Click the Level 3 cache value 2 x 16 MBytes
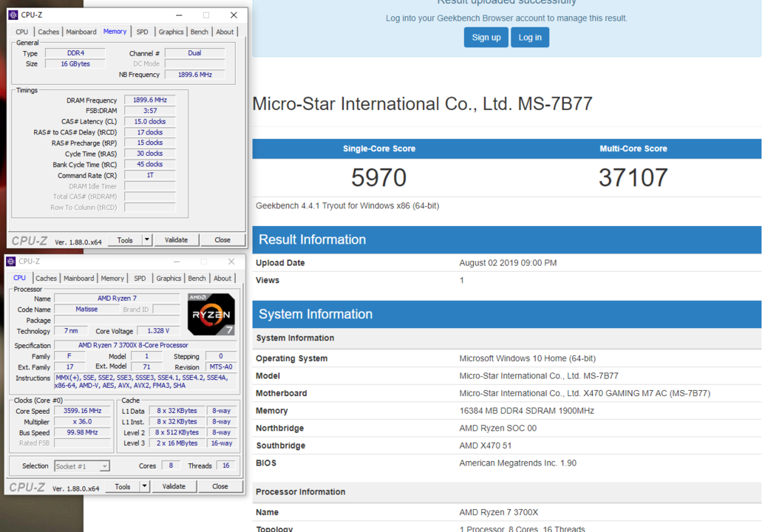This screenshot has height=532, width=782. click(x=177, y=443)
